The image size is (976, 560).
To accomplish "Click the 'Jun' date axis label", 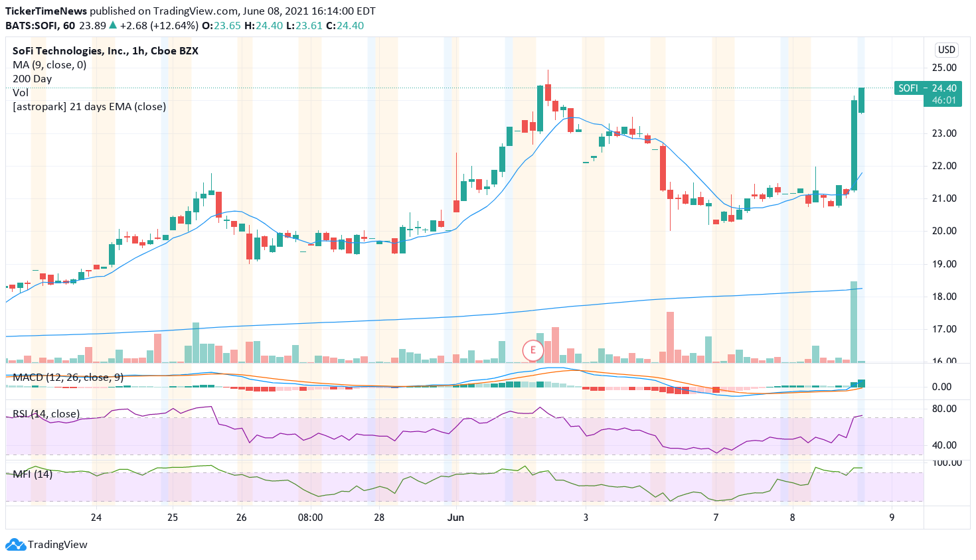I will (455, 518).
